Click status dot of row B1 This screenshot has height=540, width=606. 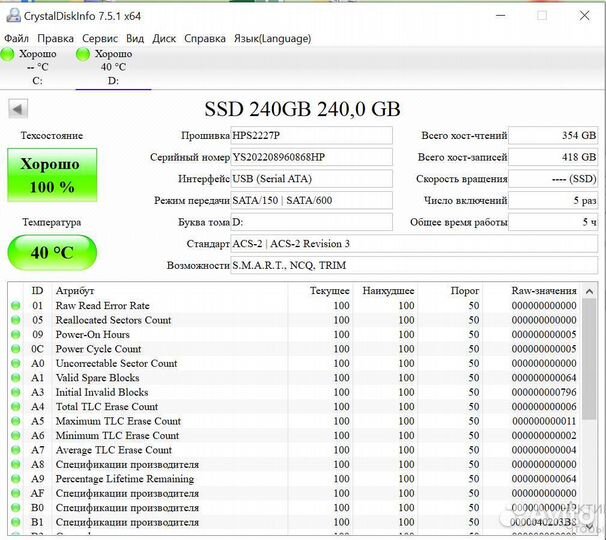click(x=15, y=522)
